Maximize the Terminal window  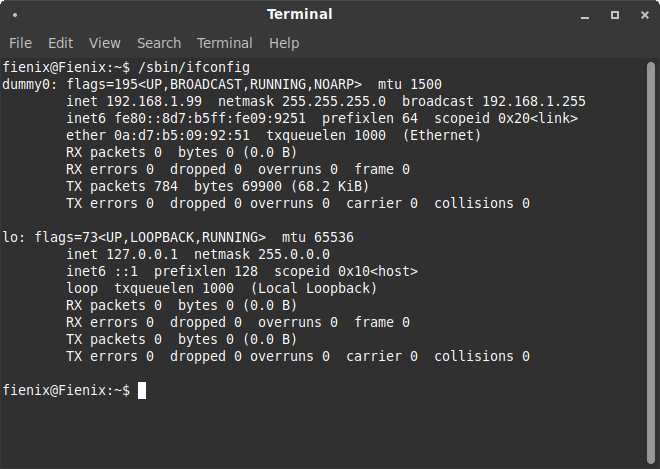(615, 15)
